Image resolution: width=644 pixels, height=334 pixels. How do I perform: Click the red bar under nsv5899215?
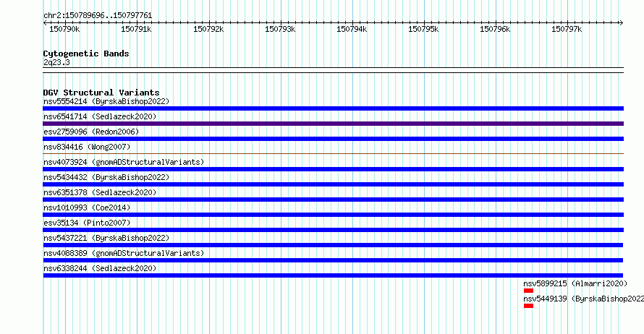click(529, 291)
